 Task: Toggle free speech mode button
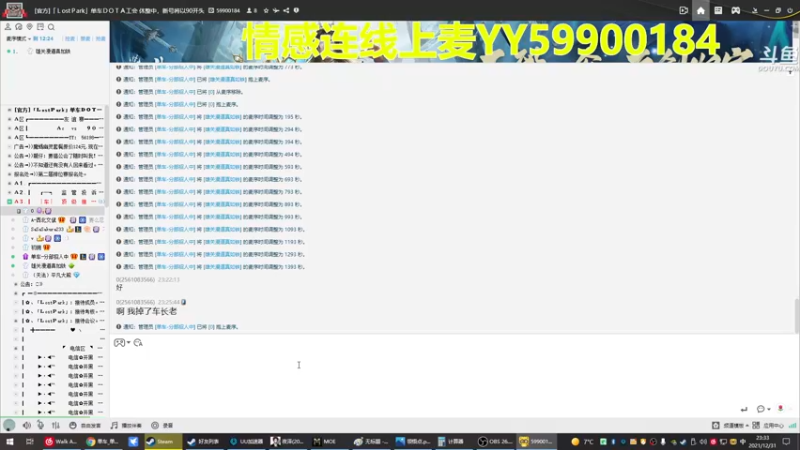(85, 425)
